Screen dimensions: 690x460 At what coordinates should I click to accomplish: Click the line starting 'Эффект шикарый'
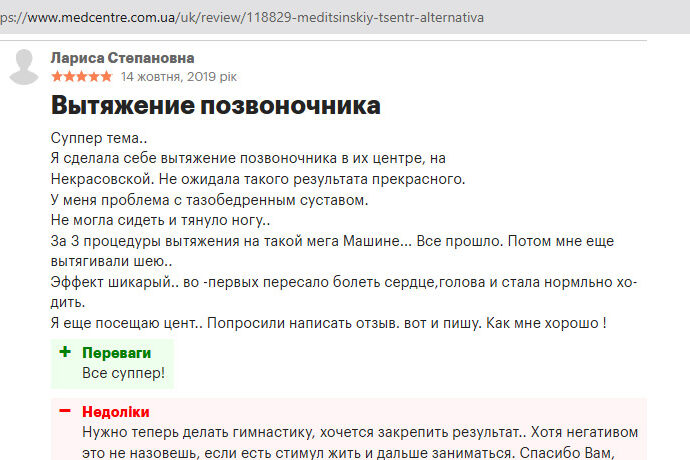(340, 283)
